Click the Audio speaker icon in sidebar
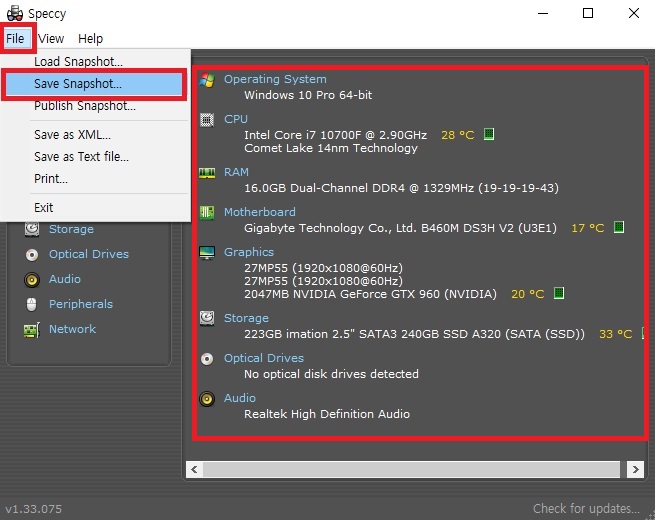The width and height of the screenshot is (655, 520). [x=32, y=279]
